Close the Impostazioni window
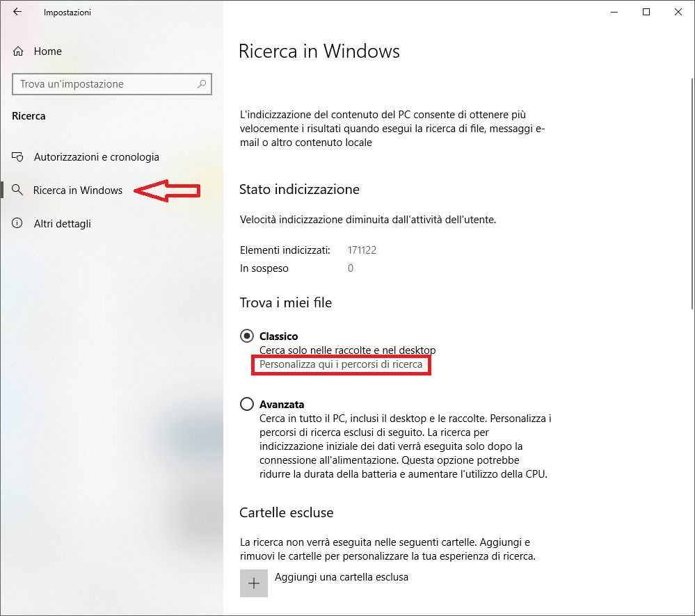 pos(678,12)
